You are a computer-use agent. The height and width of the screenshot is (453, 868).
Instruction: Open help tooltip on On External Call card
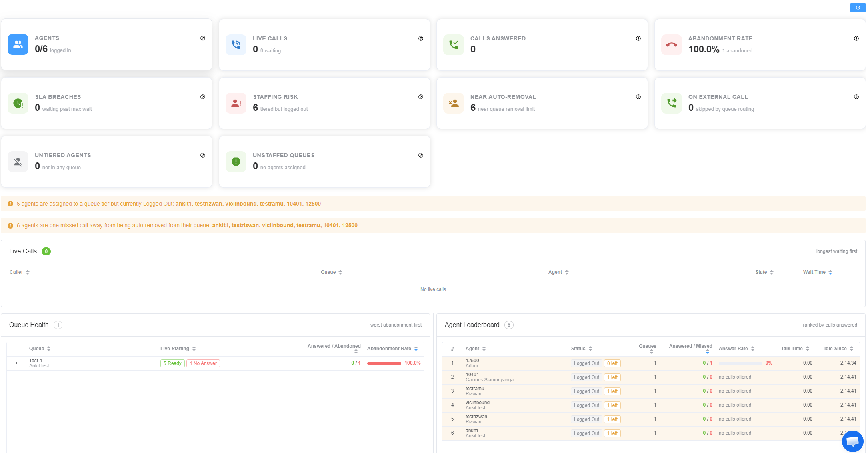[856, 97]
